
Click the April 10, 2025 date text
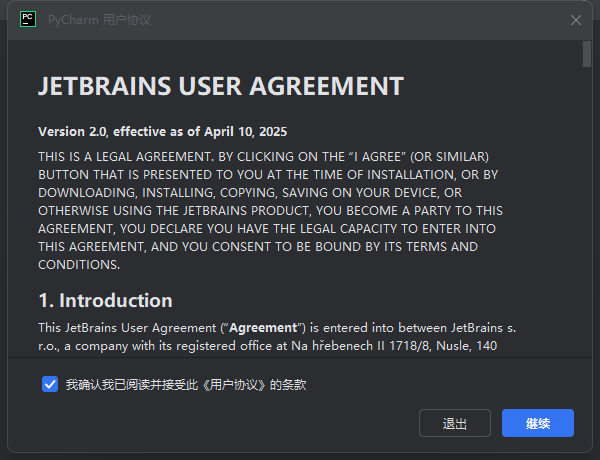pos(245,132)
